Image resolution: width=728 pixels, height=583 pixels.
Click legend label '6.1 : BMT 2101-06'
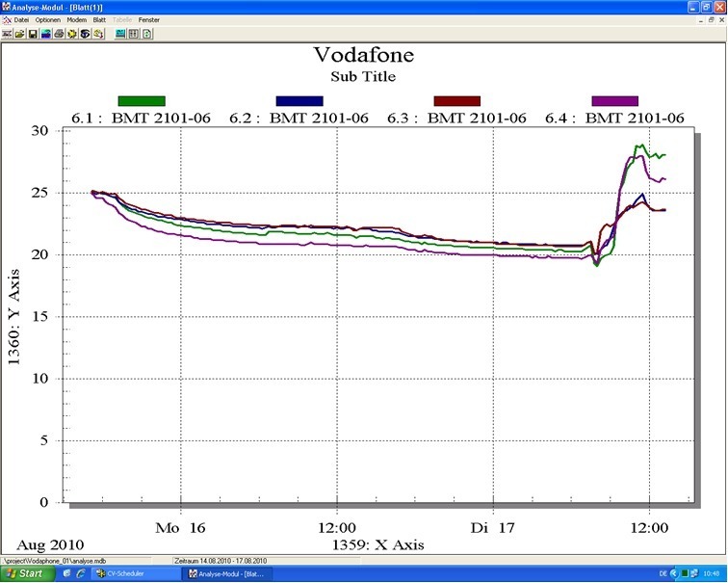[142, 118]
